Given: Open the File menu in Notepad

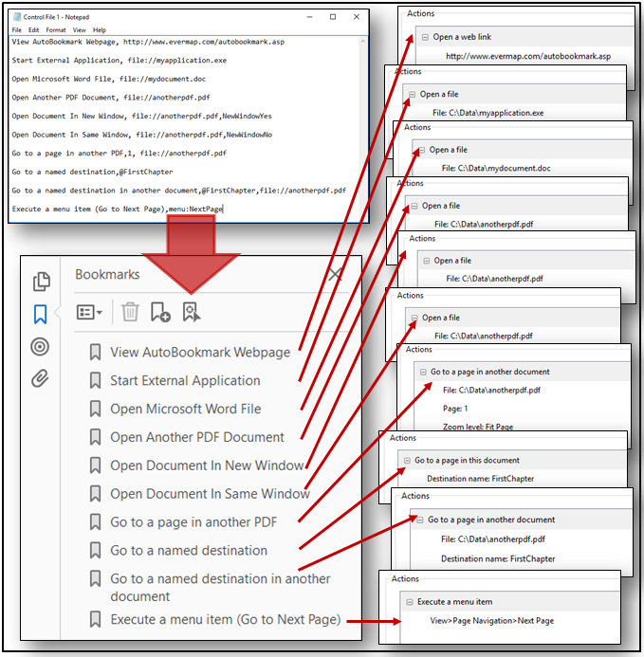Looking at the screenshot, I should (x=17, y=30).
